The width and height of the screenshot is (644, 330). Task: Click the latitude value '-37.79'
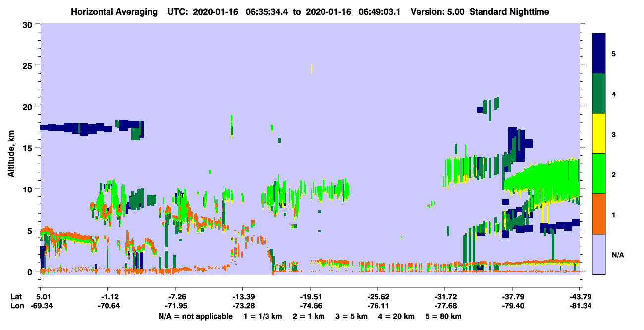[x=512, y=297]
